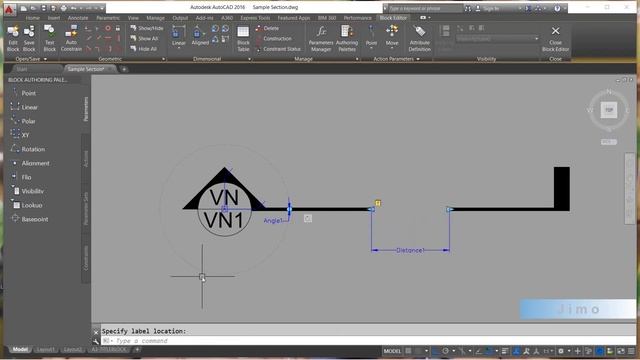
Task: Click the command line input field
Action: 367,341
